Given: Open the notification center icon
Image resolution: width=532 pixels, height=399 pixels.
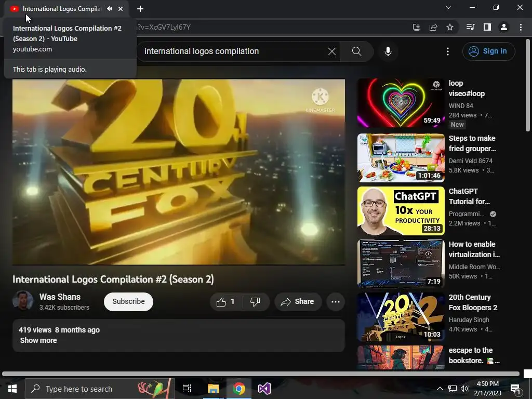Looking at the screenshot, I should pyautogui.click(x=515, y=389).
